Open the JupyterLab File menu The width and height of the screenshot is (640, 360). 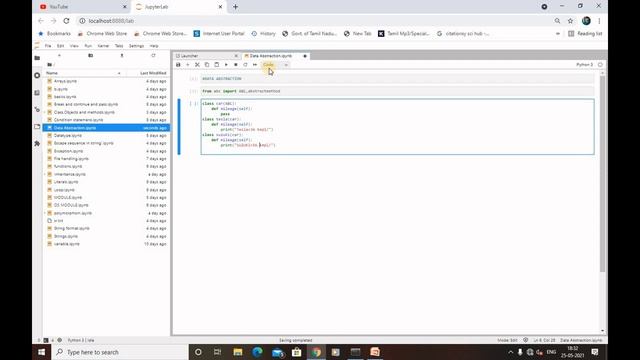(48, 46)
